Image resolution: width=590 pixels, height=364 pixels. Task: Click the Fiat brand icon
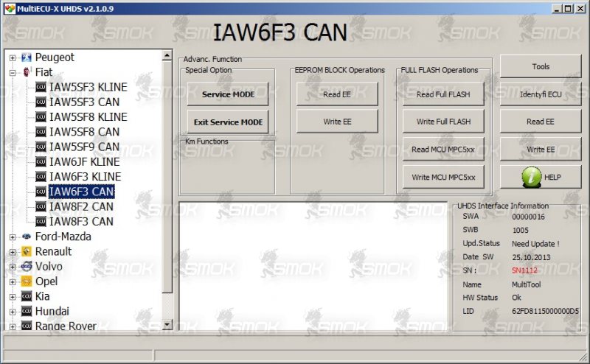(x=27, y=72)
